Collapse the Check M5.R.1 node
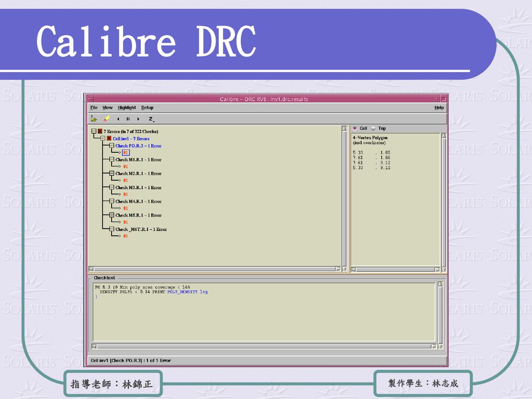Screen dimensions: 532x399 [x=112, y=215]
